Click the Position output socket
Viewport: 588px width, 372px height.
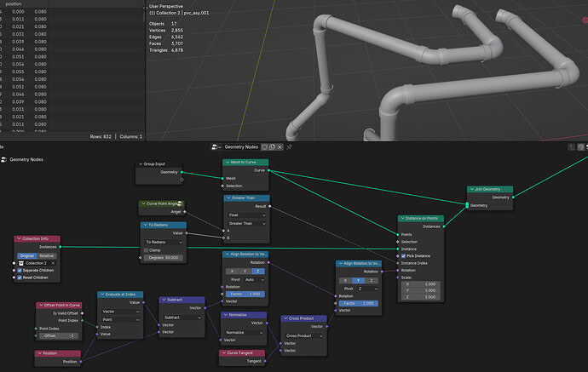tap(81, 362)
